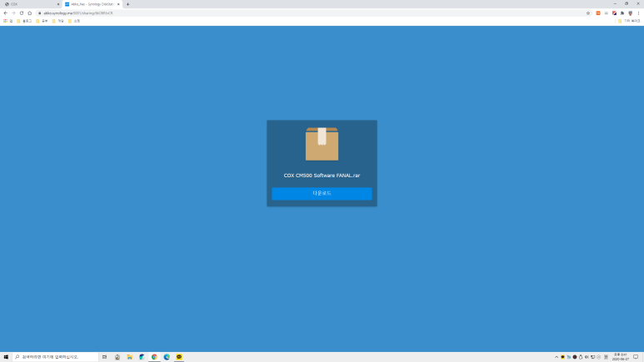Open Microsoft Edge from the taskbar

[167, 357]
